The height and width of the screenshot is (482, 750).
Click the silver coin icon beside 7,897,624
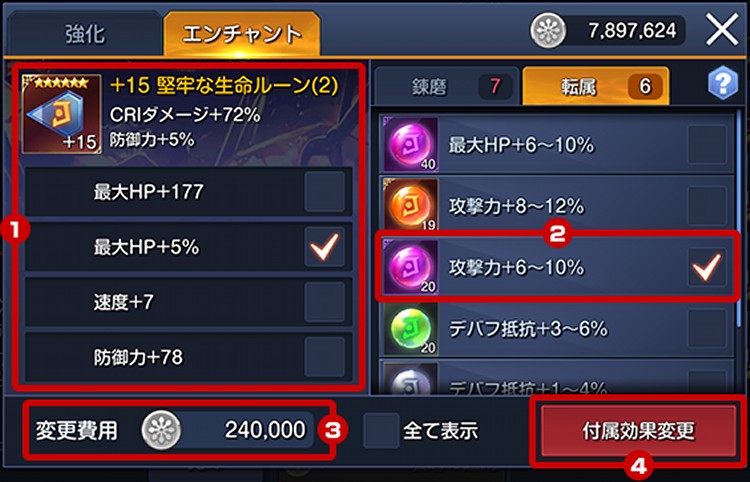(x=548, y=31)
